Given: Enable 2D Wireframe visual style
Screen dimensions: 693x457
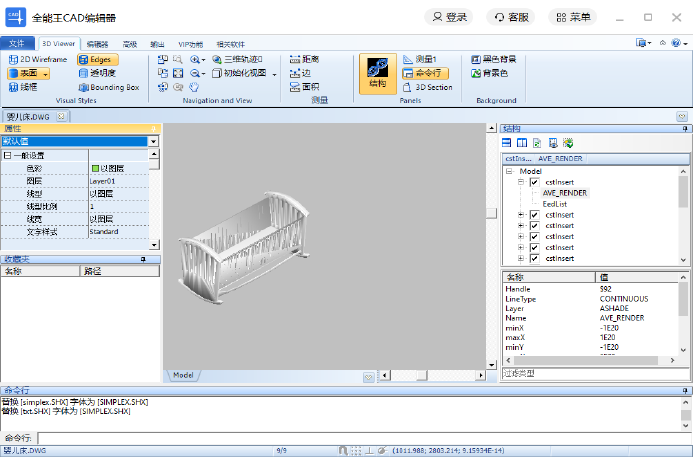Looking at the screenshot, I should click(38, 60).
